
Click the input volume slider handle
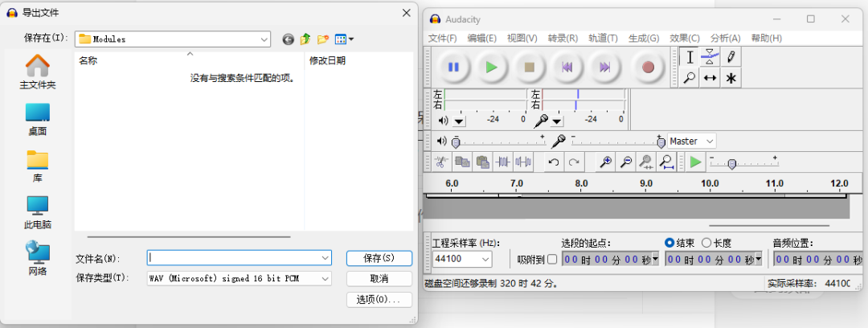tap(661, 143)
